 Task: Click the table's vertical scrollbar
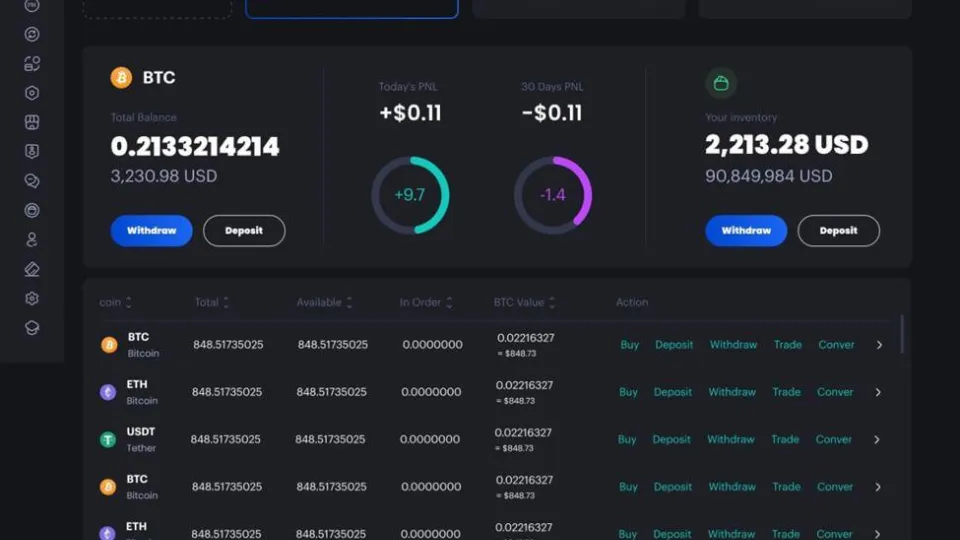point(902,334)
